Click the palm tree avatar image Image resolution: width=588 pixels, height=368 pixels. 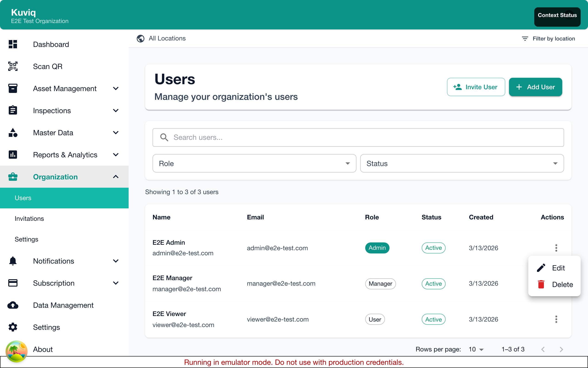[17, 351]
